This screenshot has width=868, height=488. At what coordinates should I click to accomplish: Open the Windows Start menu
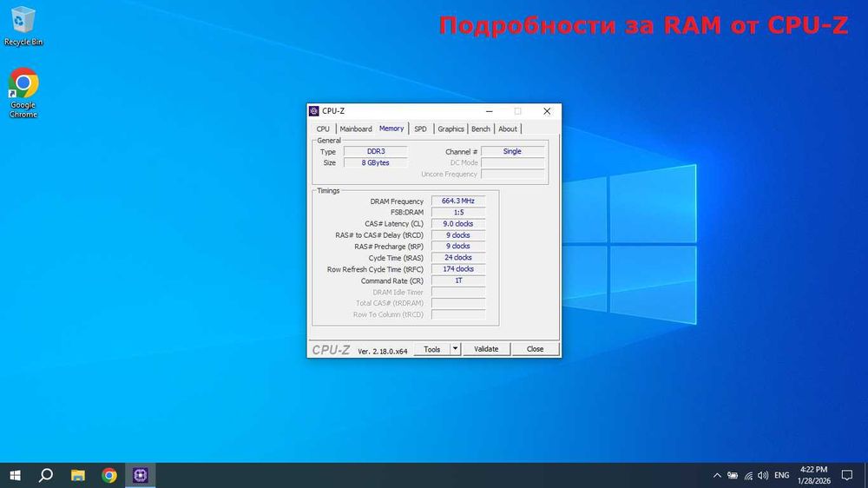(15, 475)
